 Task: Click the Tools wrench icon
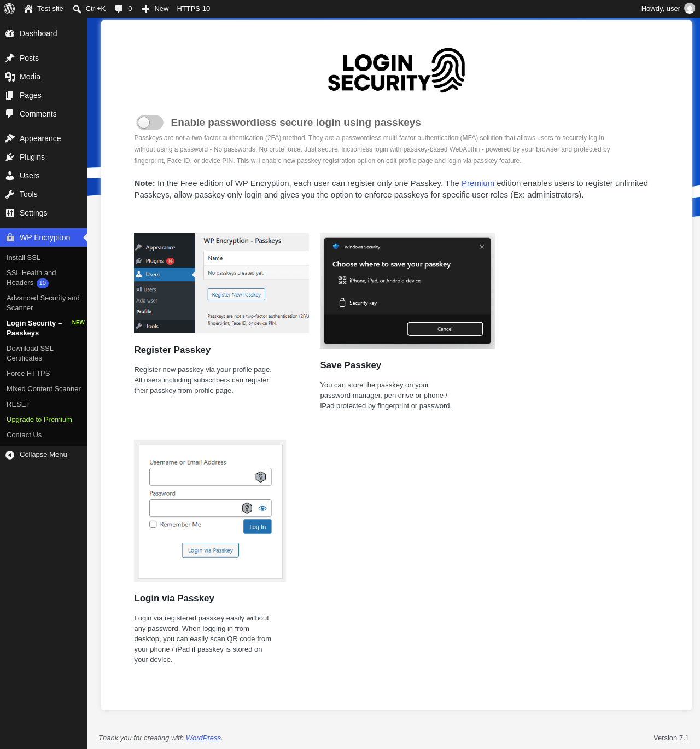pyautogui.click(x=10, y=194)
